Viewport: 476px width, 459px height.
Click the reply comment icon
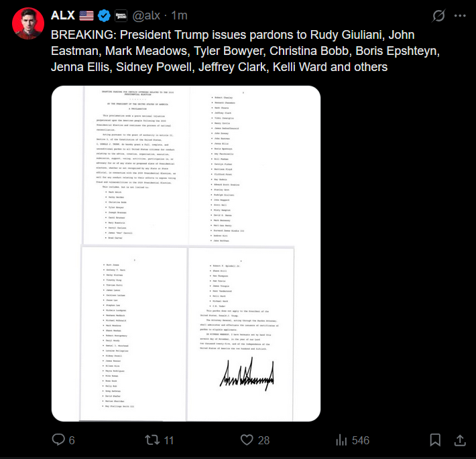(59, 440)
